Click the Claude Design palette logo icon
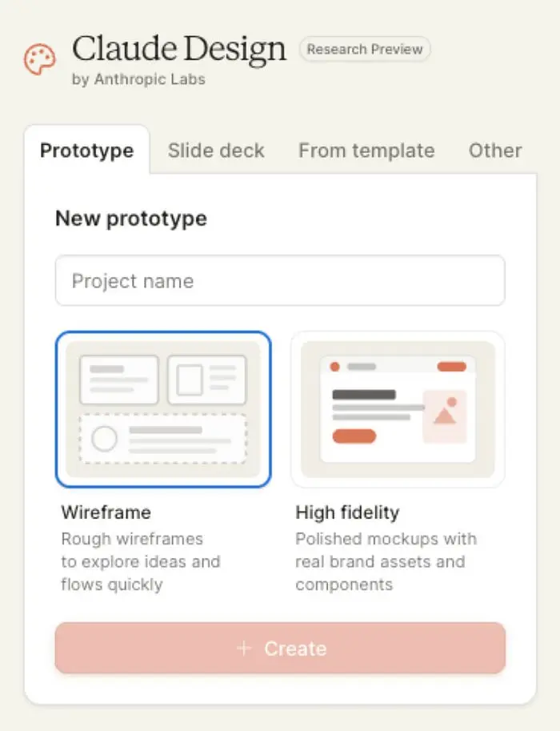Viewport: 560px width, 731px height. tap(39, 60)
